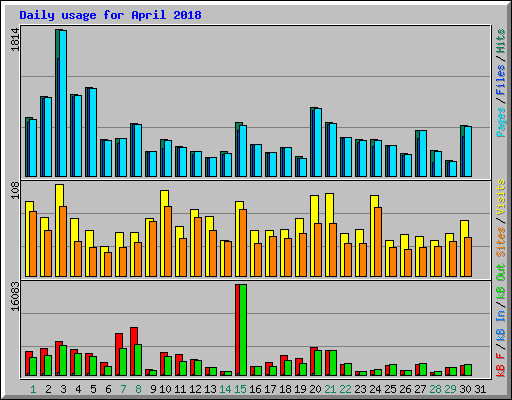Click day 20 cyan Pages bar, top chart
This screenshot has width=512, height=400.
click(x=318, y=142)
